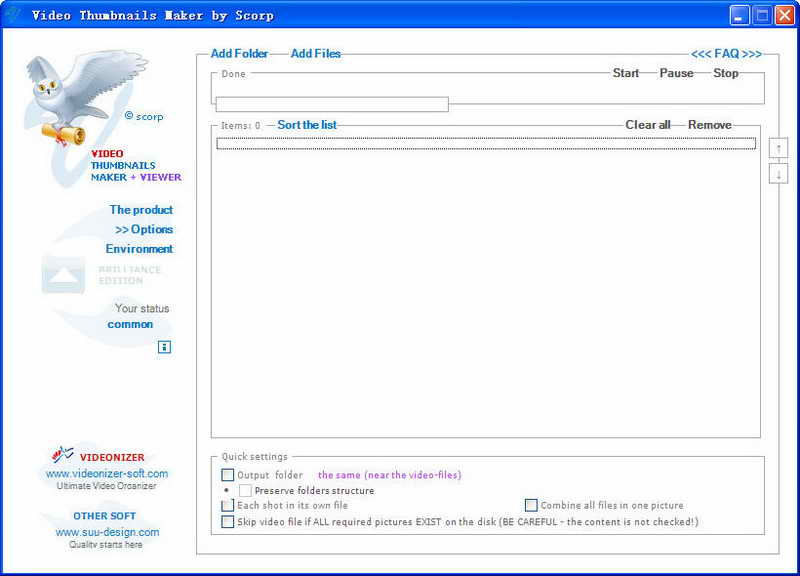The width and height of the screenshot is (800, 576).
Task: Click the Add Folder link
Action: [239, 54]
